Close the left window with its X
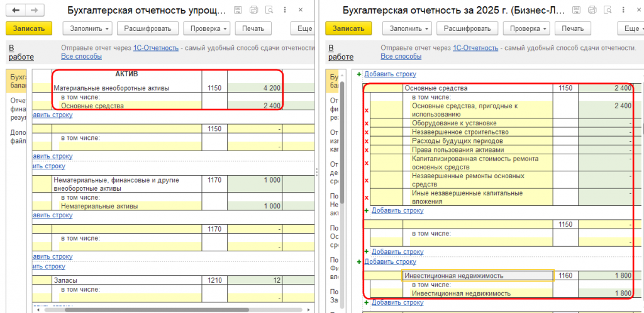 point(301,10)
